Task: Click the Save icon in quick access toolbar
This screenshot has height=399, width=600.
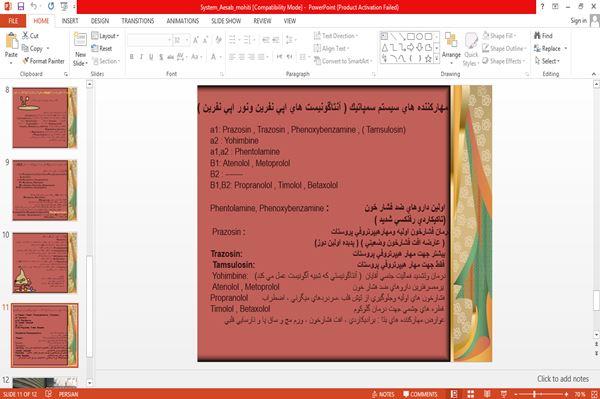Action: click(x=21, y=6)
